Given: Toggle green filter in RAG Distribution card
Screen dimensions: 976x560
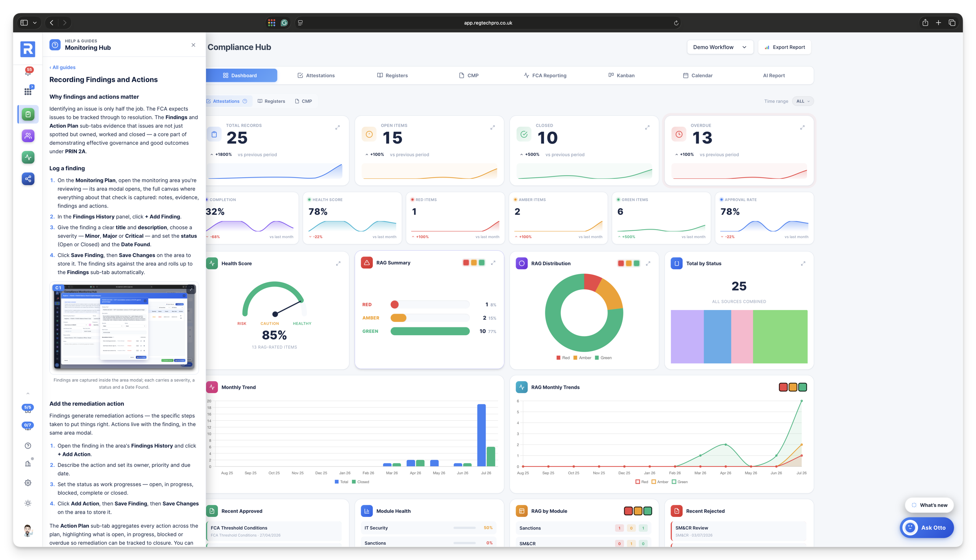Looking at the screenshot, I should tap(637, 263).
